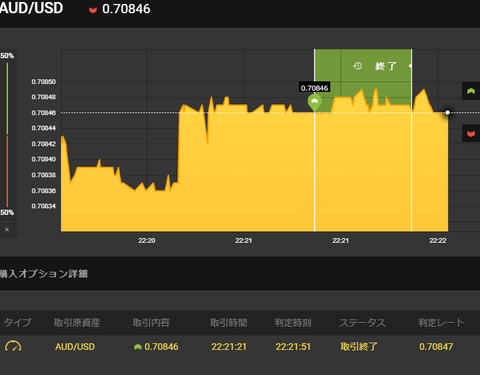Click the trader sentiment 50% vertical bar
Viewport: 480px width, 375px height.
pyautogui.click(x=7, y=134)
